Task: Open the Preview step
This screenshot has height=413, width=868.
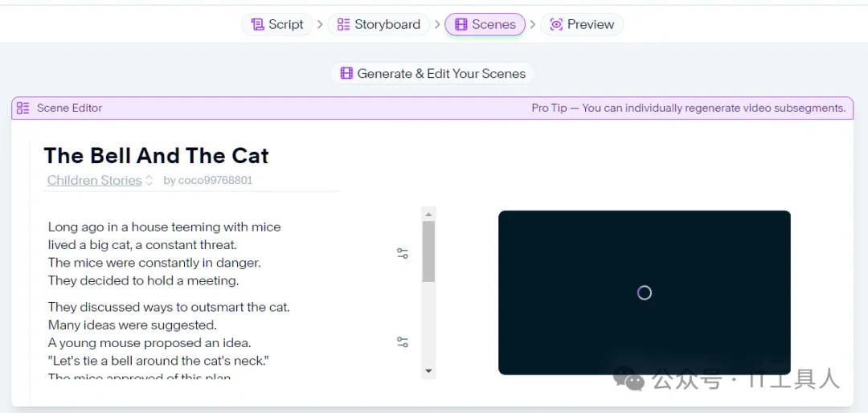Action: [x=582, y=24]
